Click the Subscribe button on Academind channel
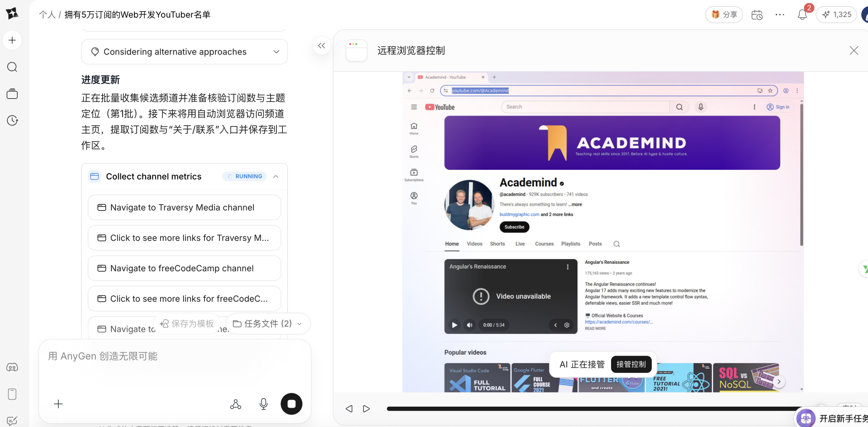This screenshot has width=868, height=427. coord(514,227)
